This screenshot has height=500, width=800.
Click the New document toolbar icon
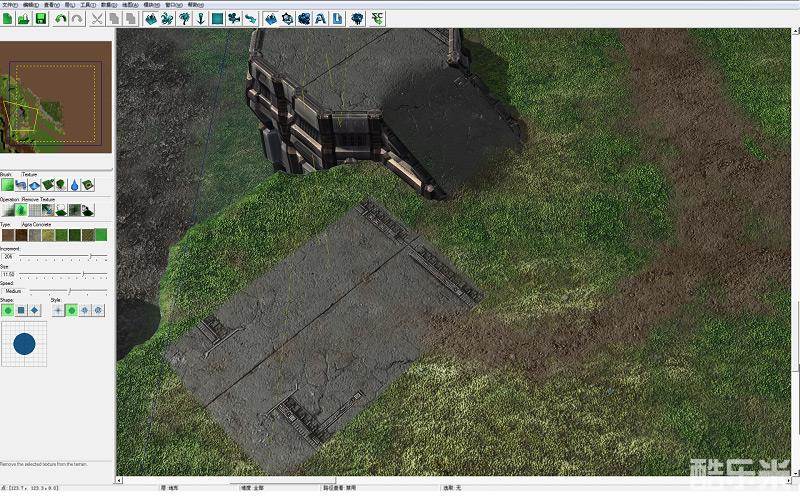click(x=8, y=18)
